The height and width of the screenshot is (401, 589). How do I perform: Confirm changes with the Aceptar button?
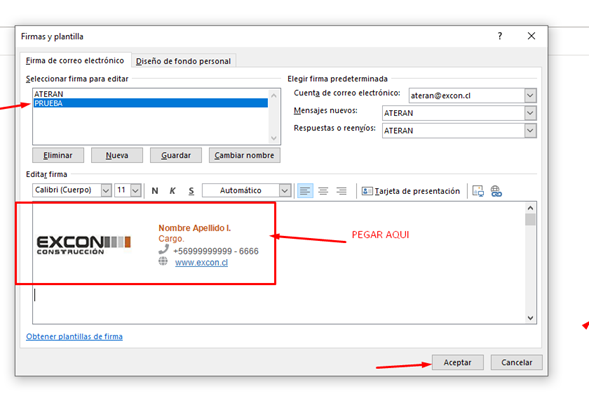458,362
